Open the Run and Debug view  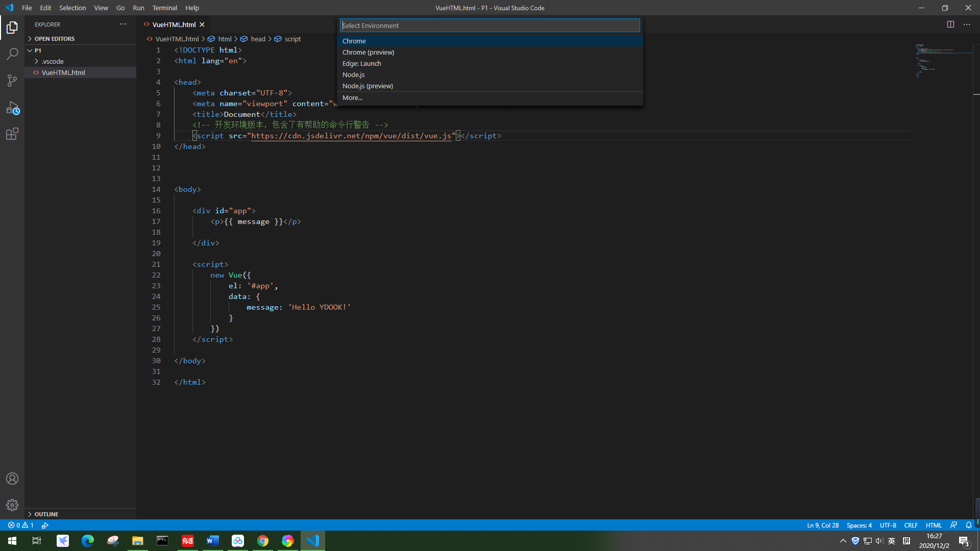pyautogui.click(x=12, y=108)
